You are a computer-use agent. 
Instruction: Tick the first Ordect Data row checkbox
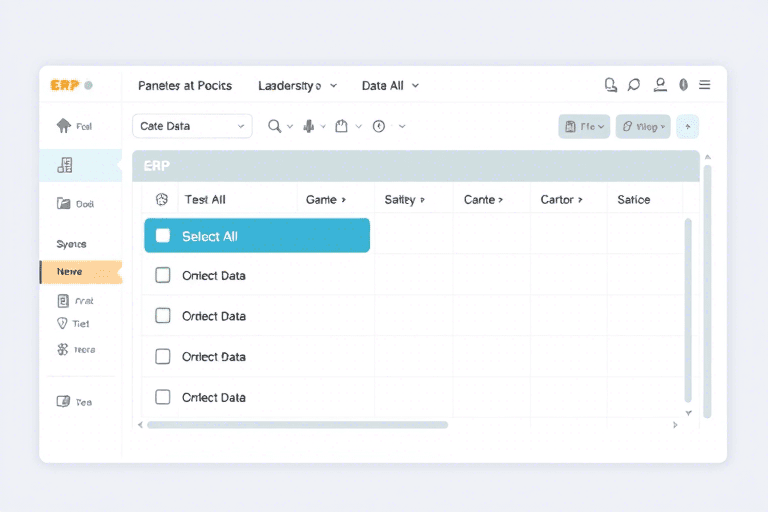[163, 275]
